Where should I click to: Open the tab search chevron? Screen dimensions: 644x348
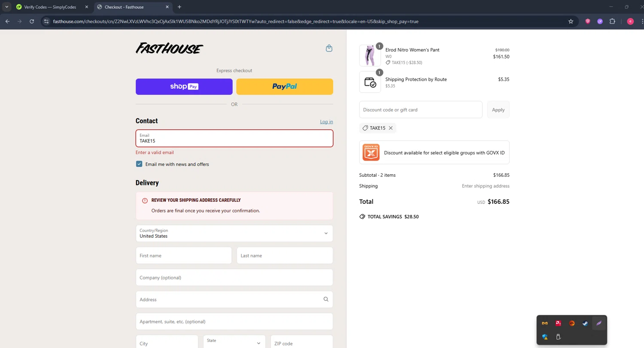click(x=7, y=7)
